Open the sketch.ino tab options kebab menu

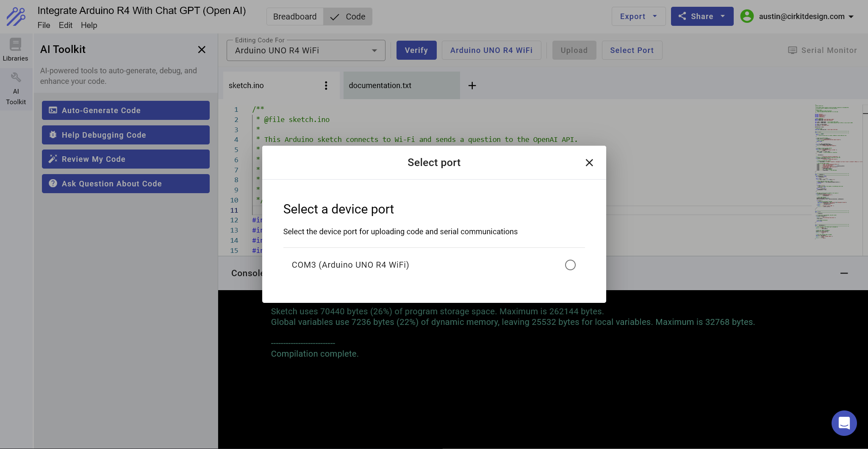click(x=326, y=85)
